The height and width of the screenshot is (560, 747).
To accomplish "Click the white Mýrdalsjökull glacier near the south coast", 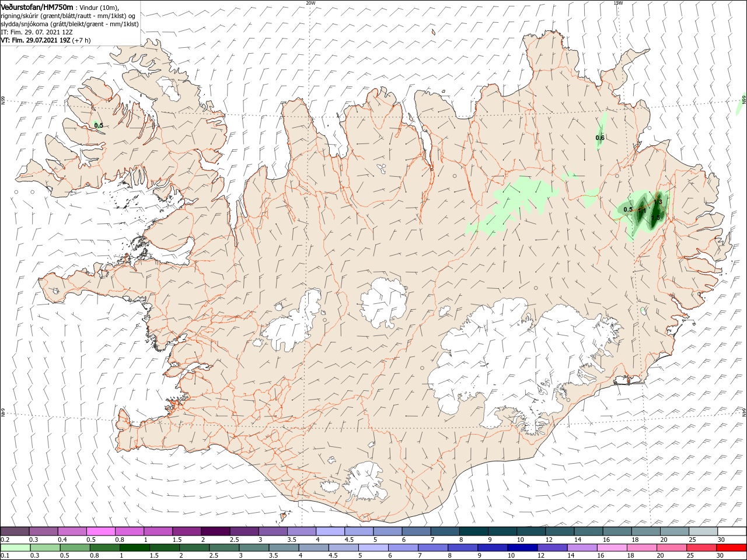I will pos(365,481).
